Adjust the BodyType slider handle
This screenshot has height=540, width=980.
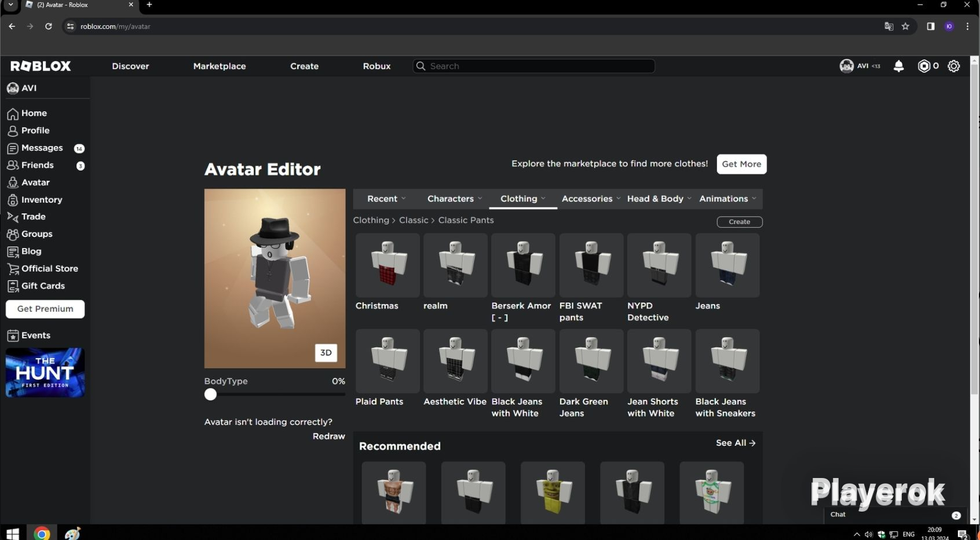click(x=210, y=395)
